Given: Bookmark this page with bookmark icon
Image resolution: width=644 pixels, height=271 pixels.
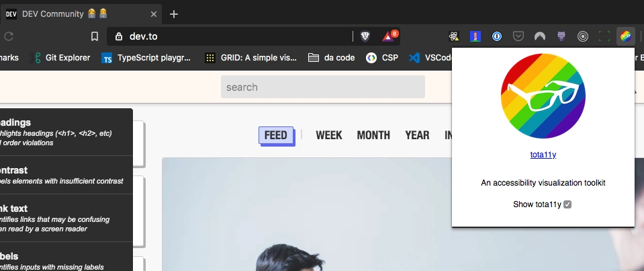Looking at the screenshot, I should tap(95, 36).
